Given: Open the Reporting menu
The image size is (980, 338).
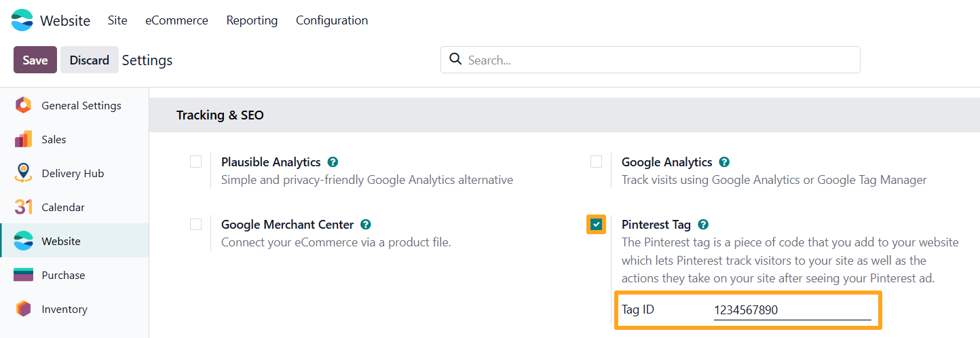Looking at the screenshot, I should coord(252,20).
